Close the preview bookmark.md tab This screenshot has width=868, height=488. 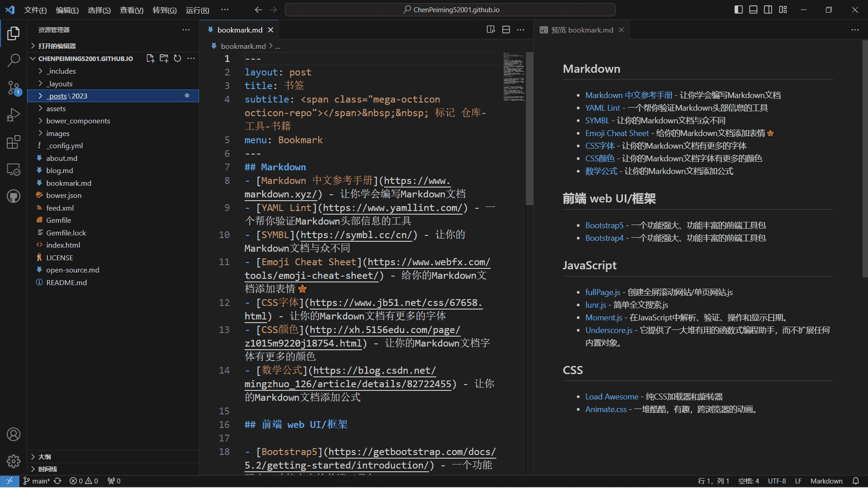[621, 30]
